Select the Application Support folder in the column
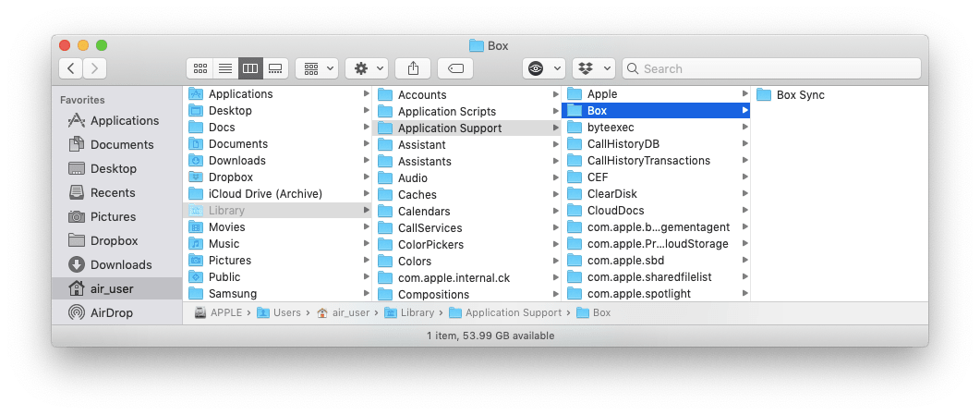The image size is (980, 415). click(x=466, y=128)
